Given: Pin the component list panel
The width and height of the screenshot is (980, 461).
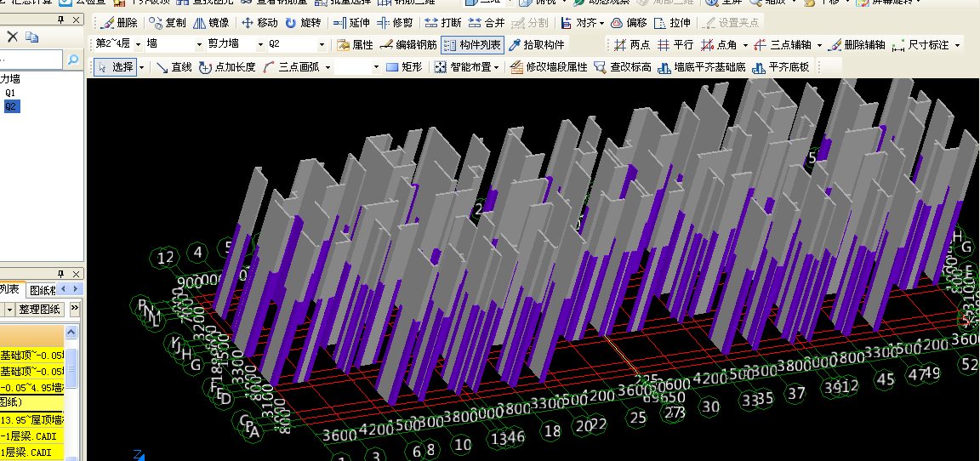Looking at the screenshot, I should 60,20.
